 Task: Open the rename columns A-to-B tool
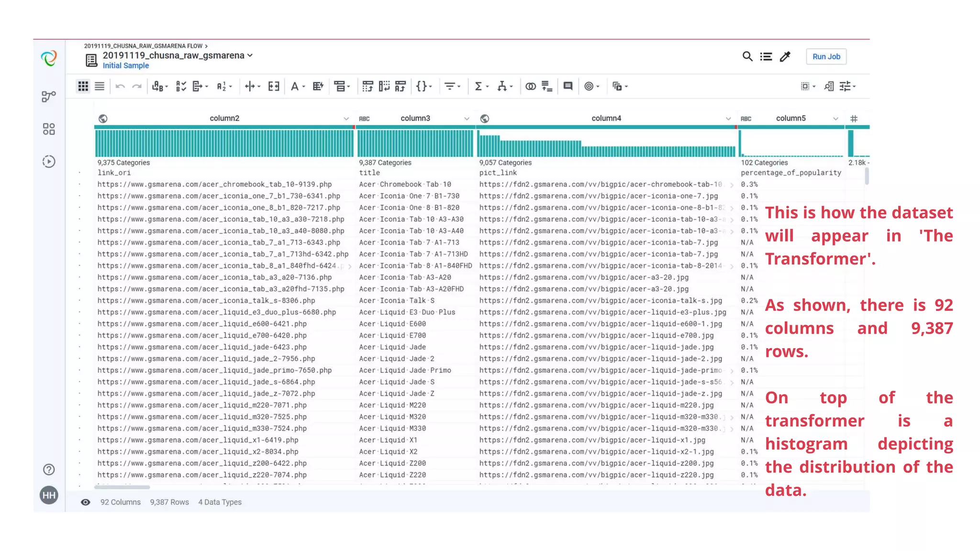point(160,86)
